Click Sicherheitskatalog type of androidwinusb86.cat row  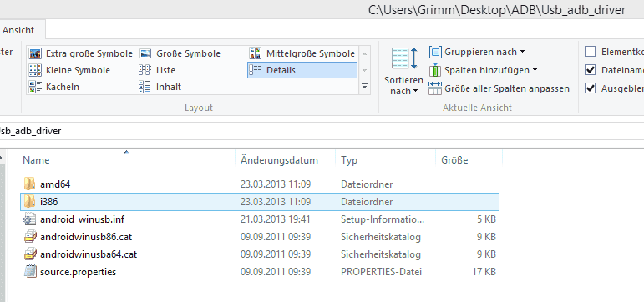[381, 237]
